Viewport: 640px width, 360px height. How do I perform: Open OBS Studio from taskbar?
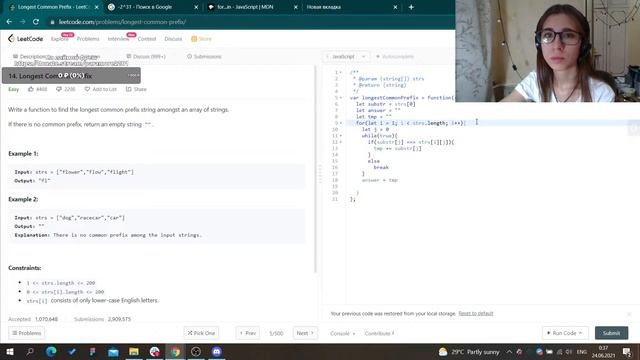[196, 351]
